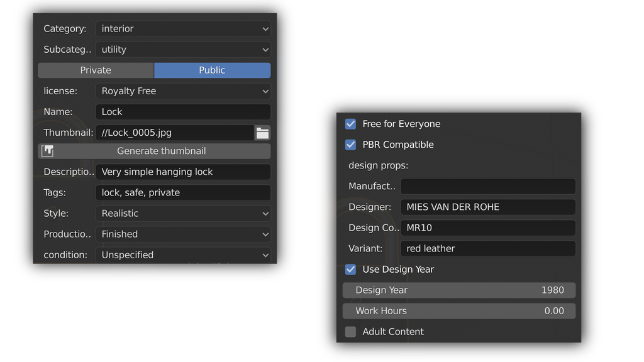Open the condition dropdown showing Unspecified
The height and width of the screenshot is (362, 644).
[183, 255]
